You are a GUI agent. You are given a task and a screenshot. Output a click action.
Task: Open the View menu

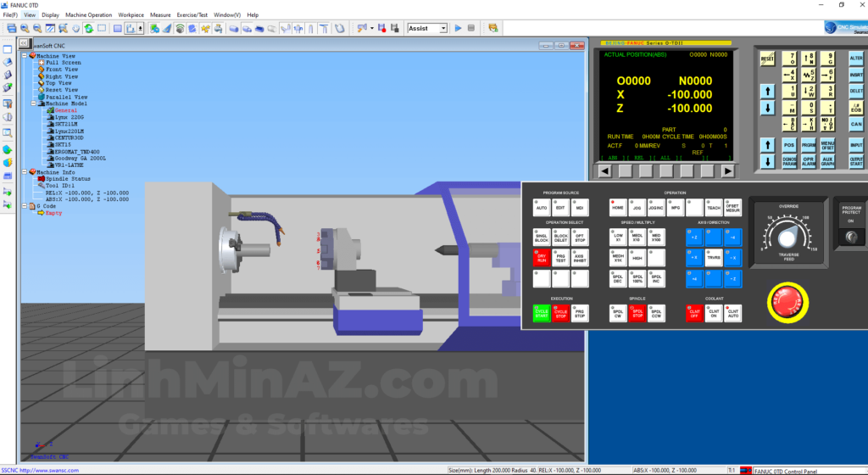coord(30,15)
